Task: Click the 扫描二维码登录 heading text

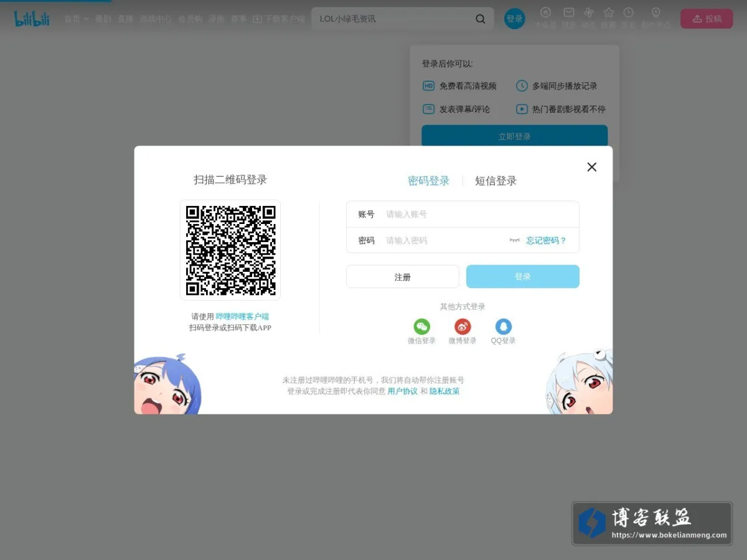Action: tap(230, 180)
